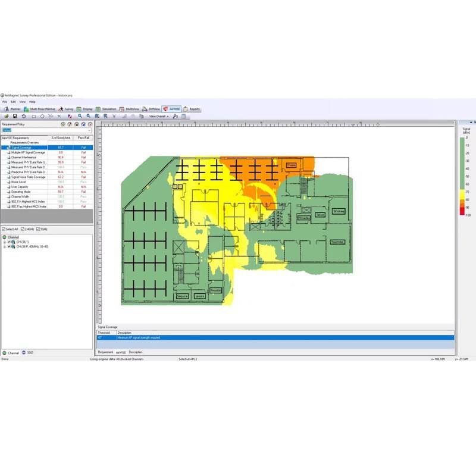The height and width of the screenshot is (476, 476).
Task: Select the Channel Interference requirement
Action: [47, 157]
